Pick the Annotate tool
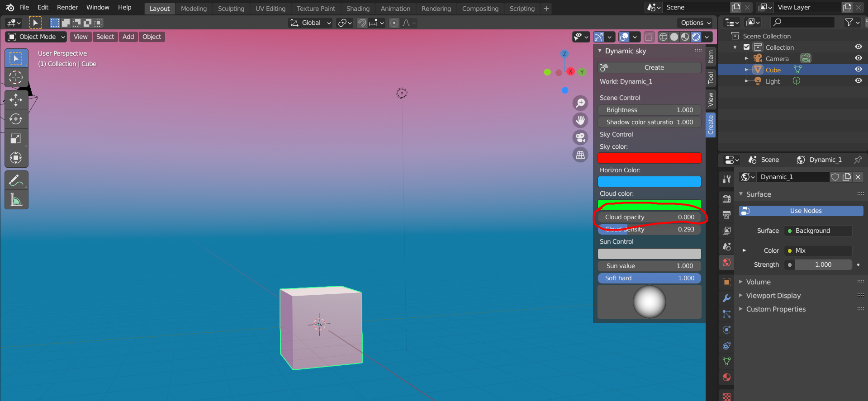This screenshot has height=401, width=868. pyautogui.click(x=16, y=180)
